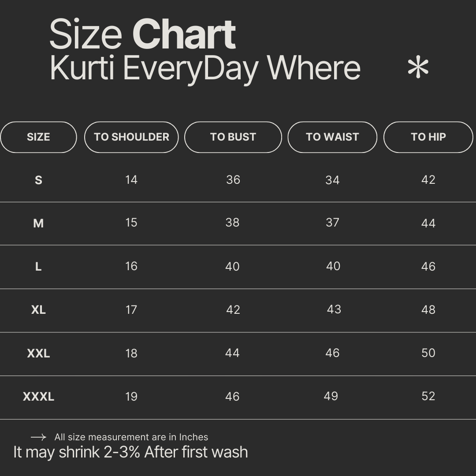476x476 pixels.
Task: Click the XXXL size row label
Action: [38, 397]
